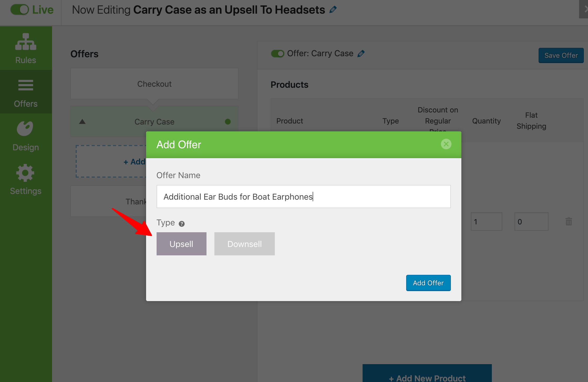Focus the Quantity field showing 1
This screenshot has width=588, height=382.
pyautogui.click(x=487, y=221)
